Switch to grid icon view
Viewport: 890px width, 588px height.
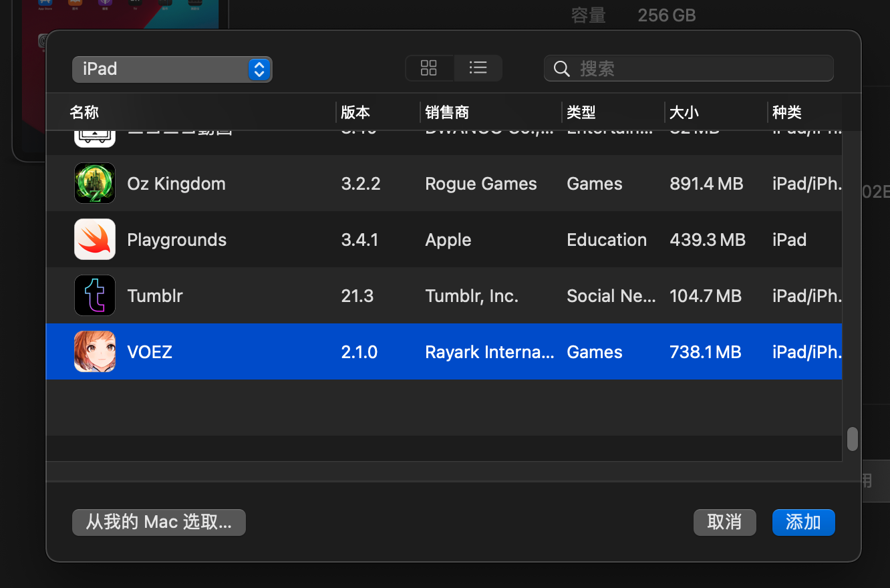429,68
